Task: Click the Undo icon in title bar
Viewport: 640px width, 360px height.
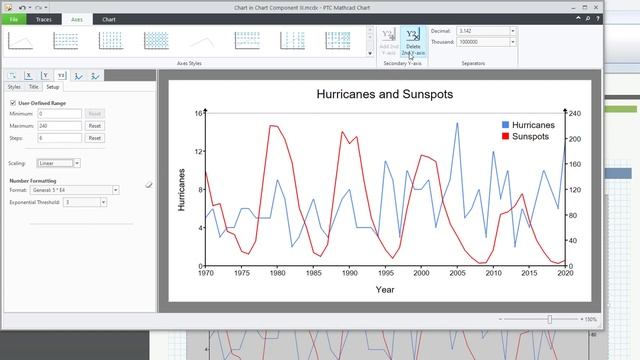Action: [22, 7]
